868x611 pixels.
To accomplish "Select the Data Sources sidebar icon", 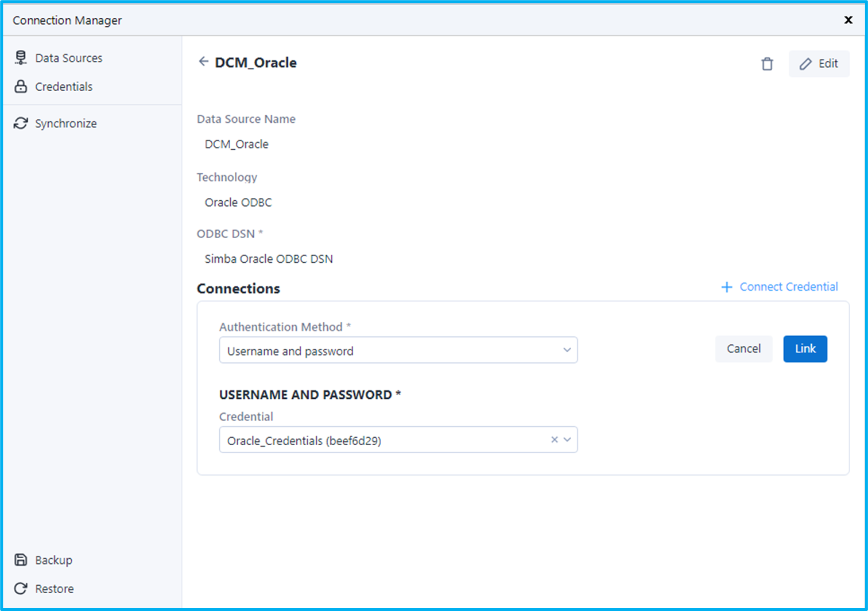I will click(x=21, y=57).
